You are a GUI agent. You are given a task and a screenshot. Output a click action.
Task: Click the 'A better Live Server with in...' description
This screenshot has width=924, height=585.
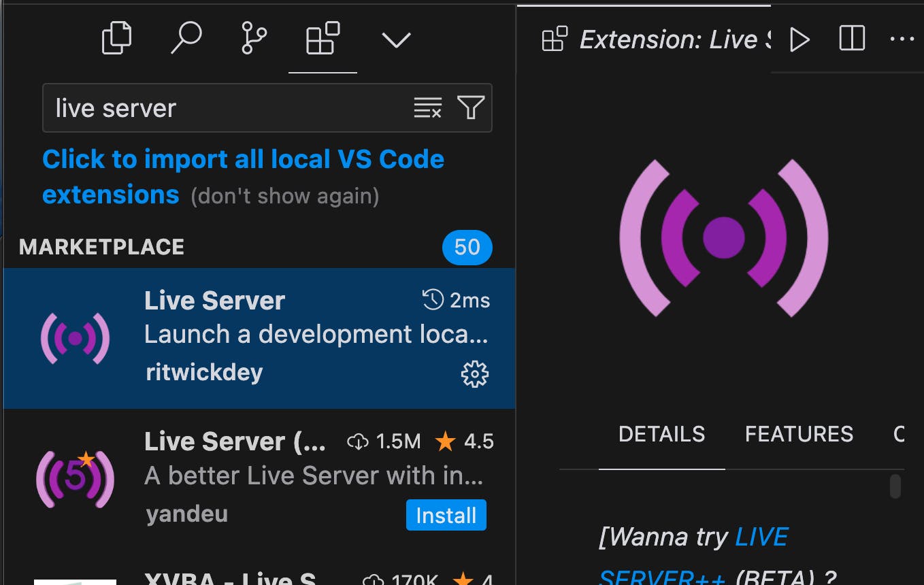(314, 476)
